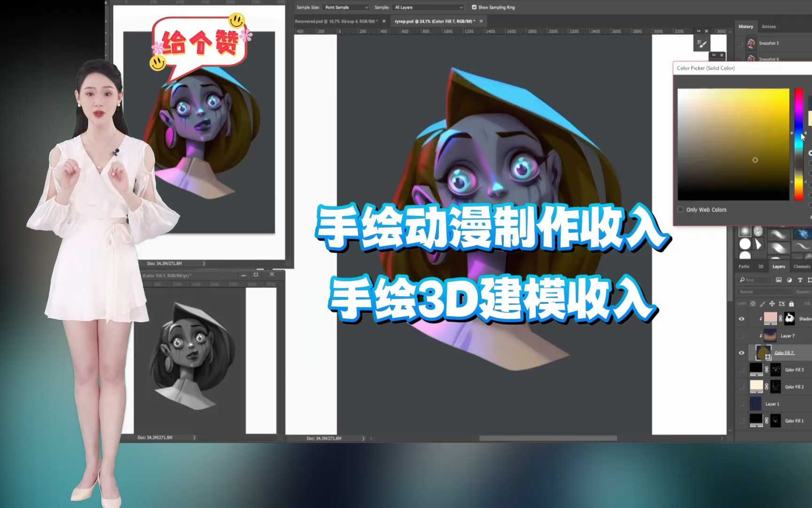Open the 3D panel tab
This screenshot has width=812, height=508.
tap(761, 267)
